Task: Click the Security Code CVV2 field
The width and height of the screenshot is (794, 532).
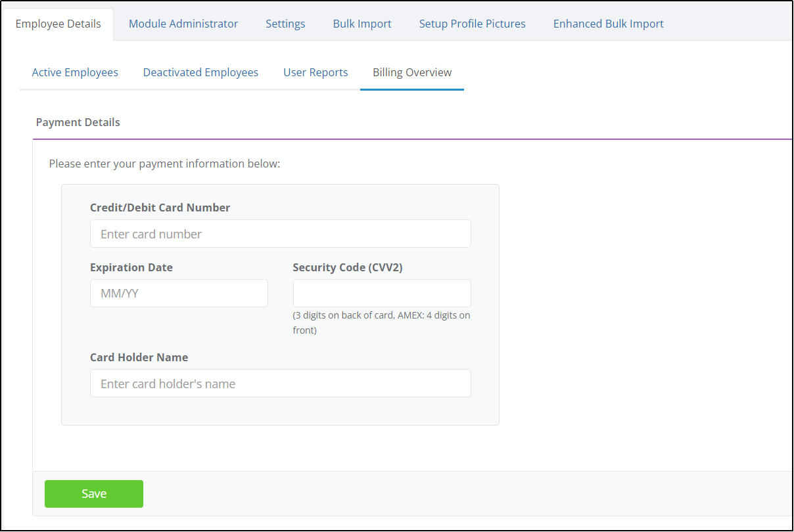Action: 382,294
